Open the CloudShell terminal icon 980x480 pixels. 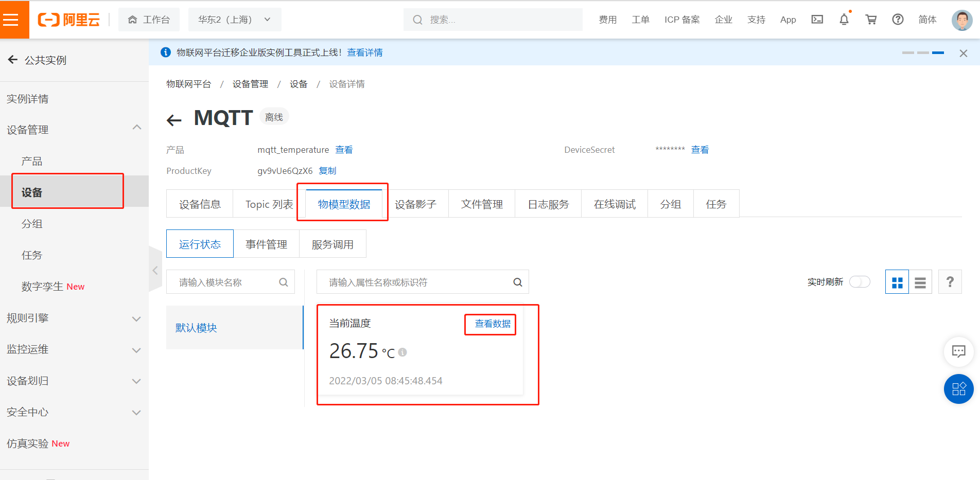tap(817, 19)
